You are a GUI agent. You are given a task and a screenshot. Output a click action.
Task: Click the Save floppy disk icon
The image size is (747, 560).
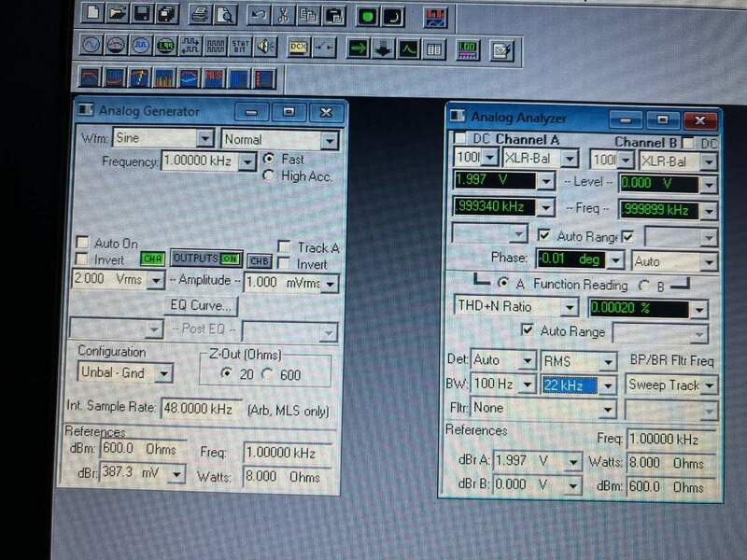[143, 14]
